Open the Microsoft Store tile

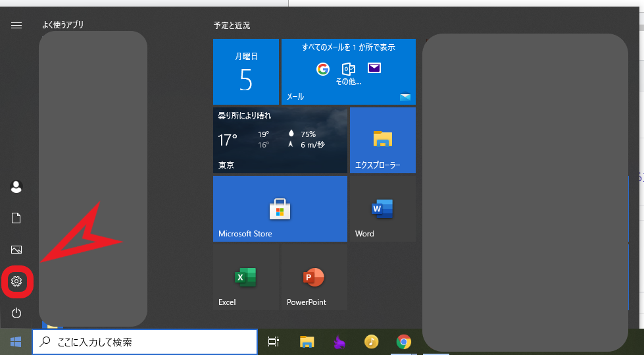click(280, 209)
